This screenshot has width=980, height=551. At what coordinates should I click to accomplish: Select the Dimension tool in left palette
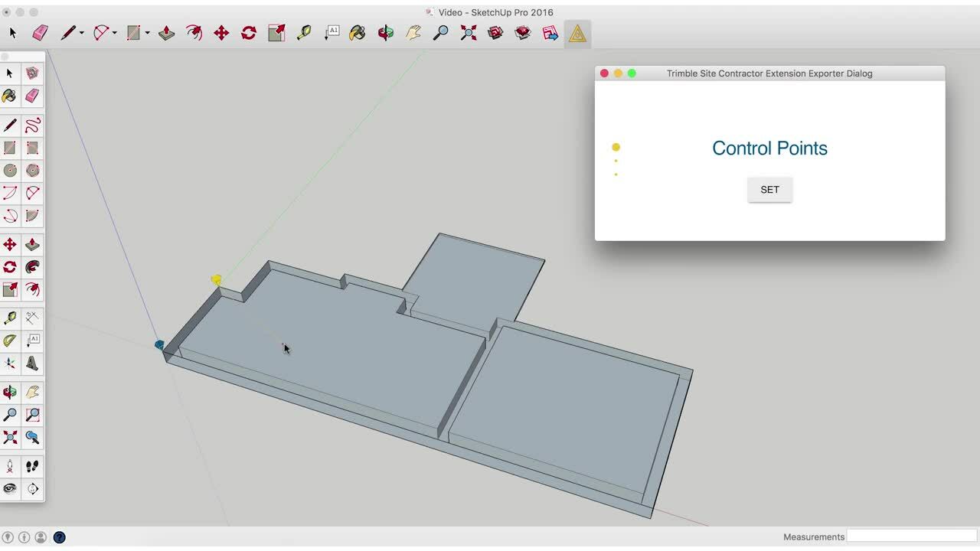[x=32, y=318]
